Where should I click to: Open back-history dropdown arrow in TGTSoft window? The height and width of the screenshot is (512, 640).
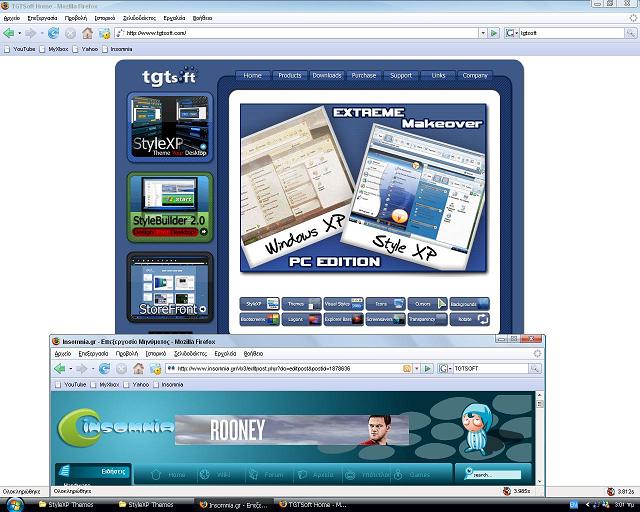click(x=19, y=33)
